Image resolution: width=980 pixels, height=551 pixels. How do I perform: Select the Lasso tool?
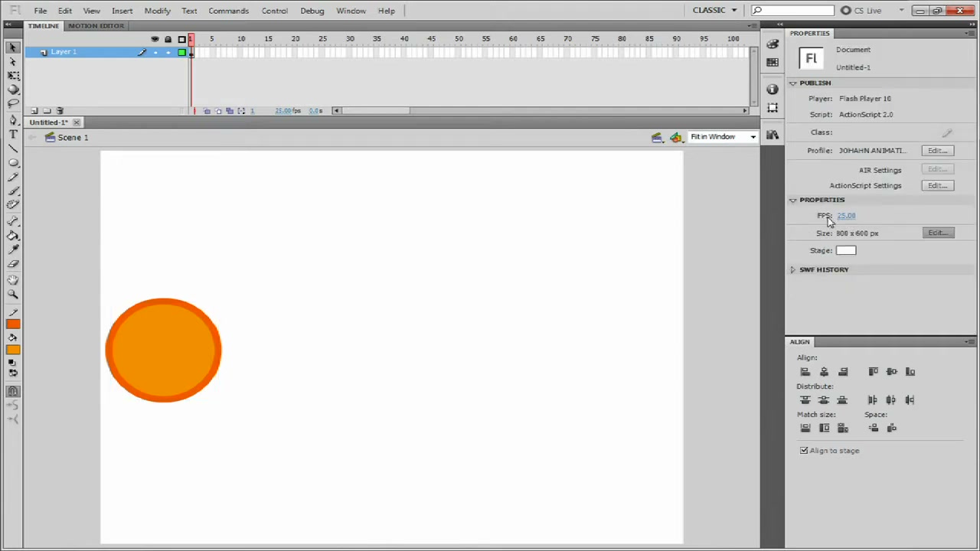(13, 103)
